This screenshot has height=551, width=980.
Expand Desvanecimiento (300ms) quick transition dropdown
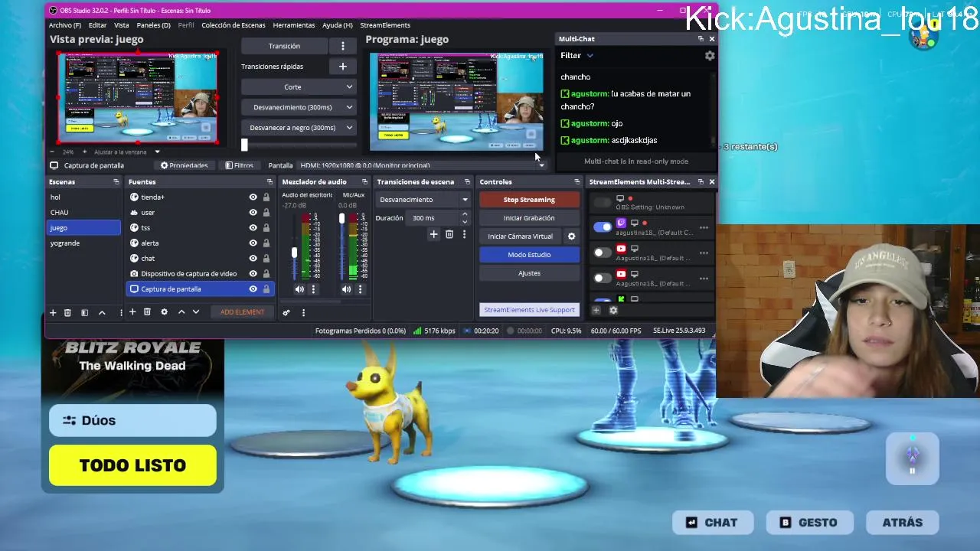click(299, 108)
